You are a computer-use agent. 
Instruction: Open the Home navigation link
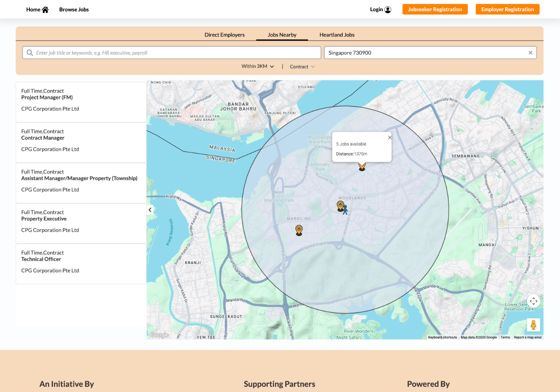coord(37,10)
